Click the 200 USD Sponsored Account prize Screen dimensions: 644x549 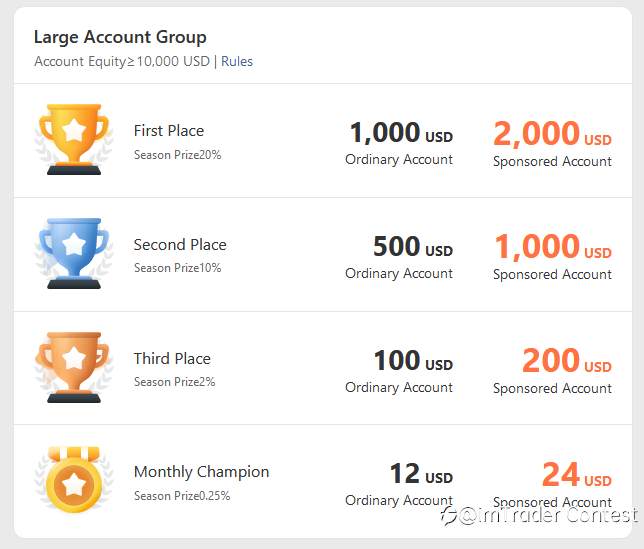(552, 371)
